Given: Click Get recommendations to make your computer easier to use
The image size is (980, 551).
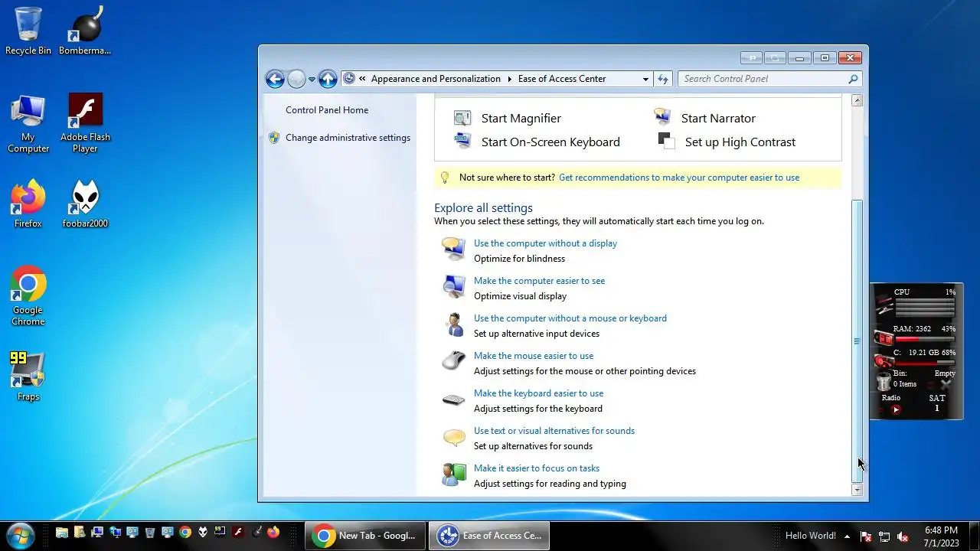Looking at the screenshot, I should pyautogui.click(x=679, y=178).
